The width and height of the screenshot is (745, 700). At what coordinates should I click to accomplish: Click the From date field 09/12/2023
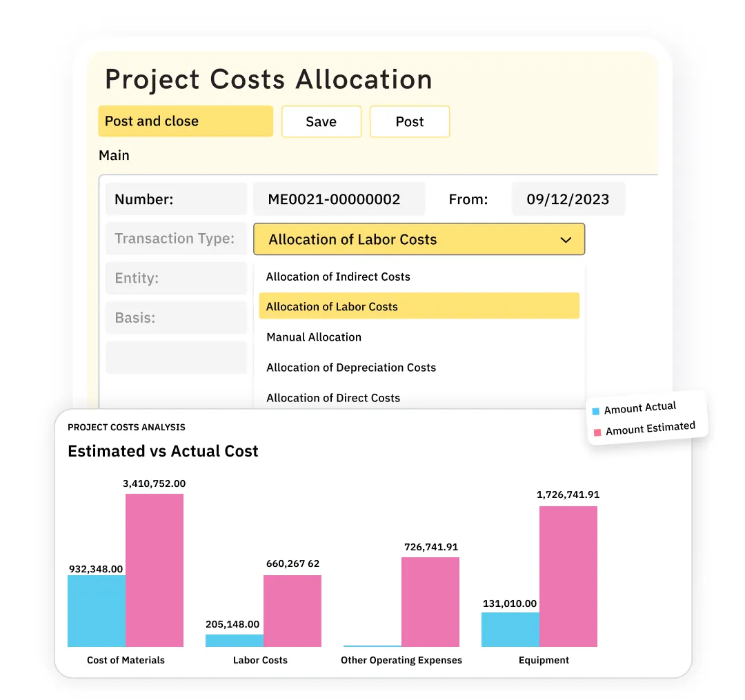[568, 199]
